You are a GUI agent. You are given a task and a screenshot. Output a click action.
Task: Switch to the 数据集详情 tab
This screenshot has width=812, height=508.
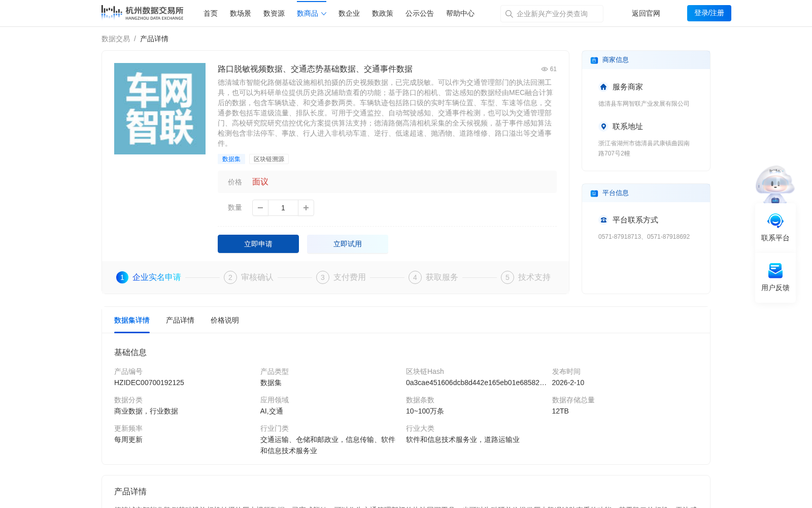(132, 320)
